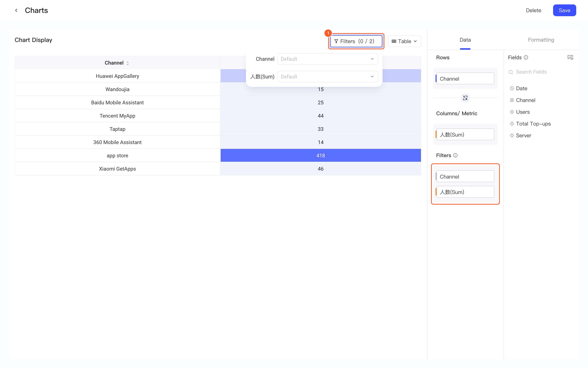Click the Huawei AppGallery row cell

pyautogui.click(x=118, y=76)
